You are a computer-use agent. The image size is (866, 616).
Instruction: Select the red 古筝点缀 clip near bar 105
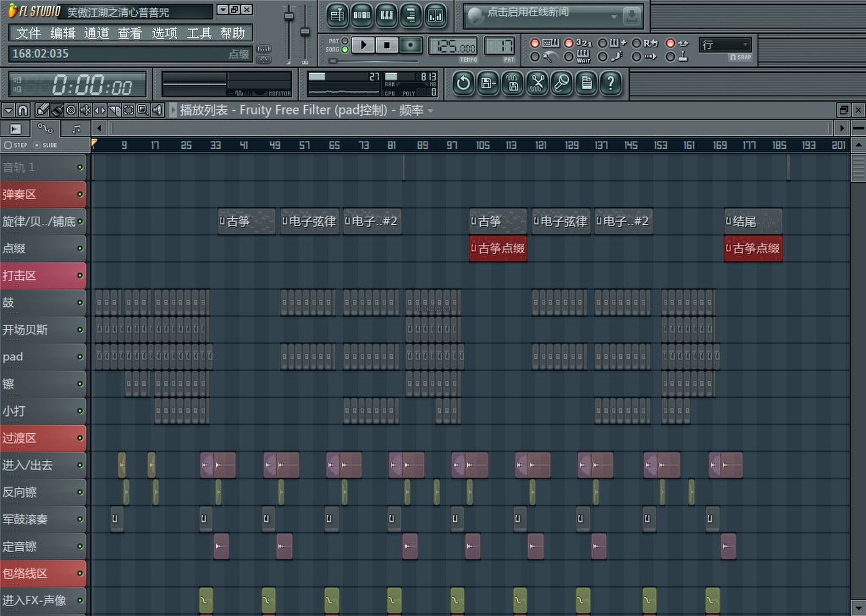[x=498, y=248]
